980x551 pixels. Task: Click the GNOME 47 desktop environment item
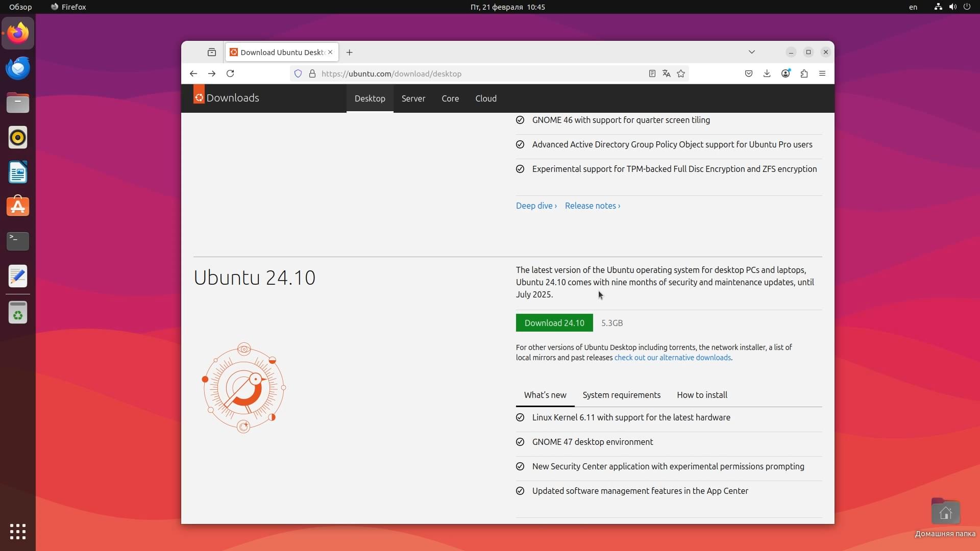[x=593, y=442]
